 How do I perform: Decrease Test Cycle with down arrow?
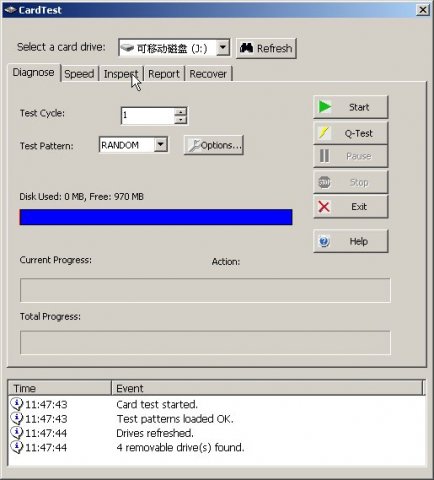coord(180,120)
